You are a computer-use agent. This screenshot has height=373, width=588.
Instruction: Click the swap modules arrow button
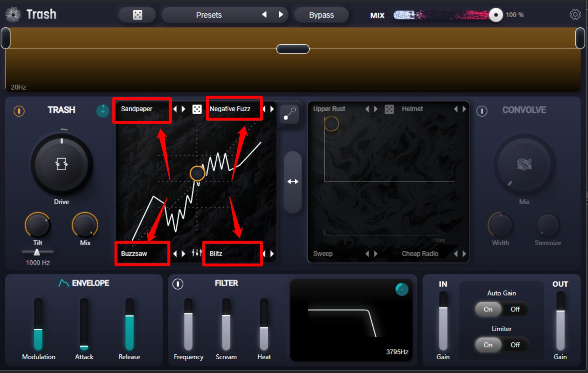coord(293,181)
